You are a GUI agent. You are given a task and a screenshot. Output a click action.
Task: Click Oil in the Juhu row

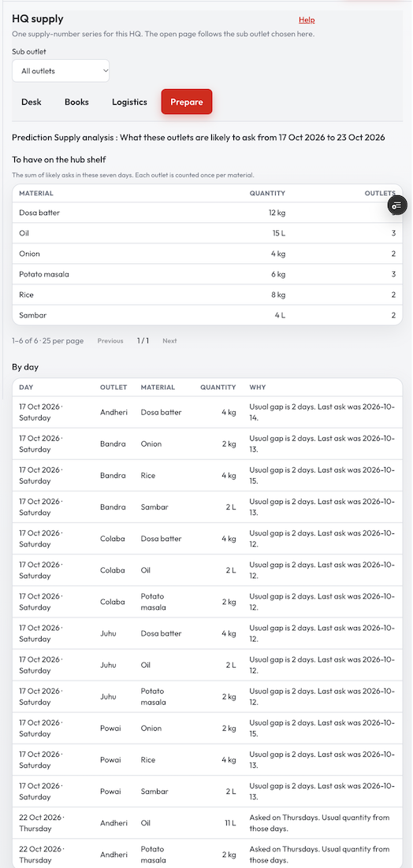point(145,665)
